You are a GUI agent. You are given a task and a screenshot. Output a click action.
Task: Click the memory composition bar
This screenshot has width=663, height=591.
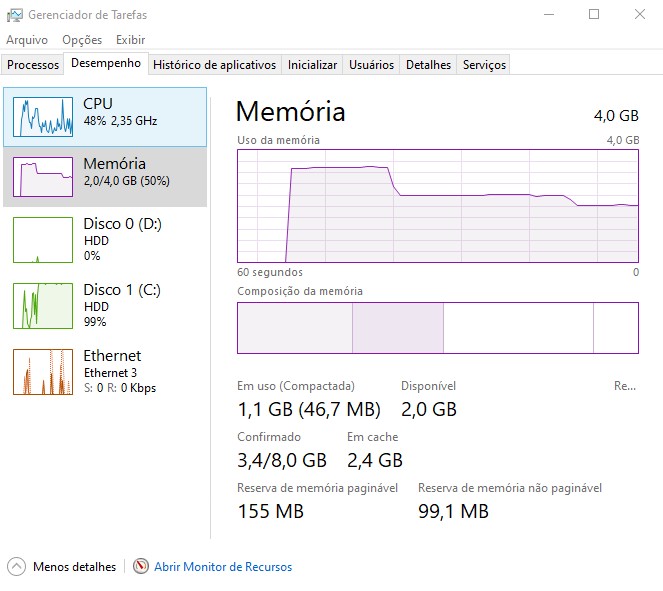(437, 328)
